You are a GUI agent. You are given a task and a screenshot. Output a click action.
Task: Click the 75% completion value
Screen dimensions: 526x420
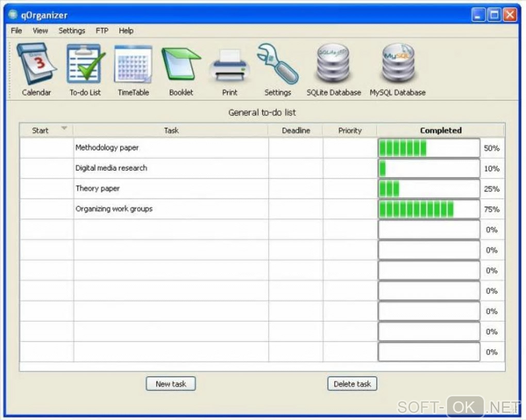492,210
